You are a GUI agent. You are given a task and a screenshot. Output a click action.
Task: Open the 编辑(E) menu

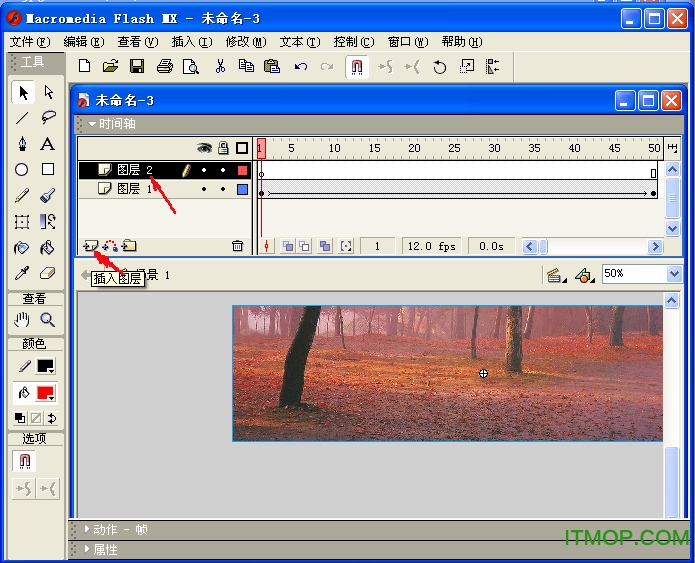84,42
